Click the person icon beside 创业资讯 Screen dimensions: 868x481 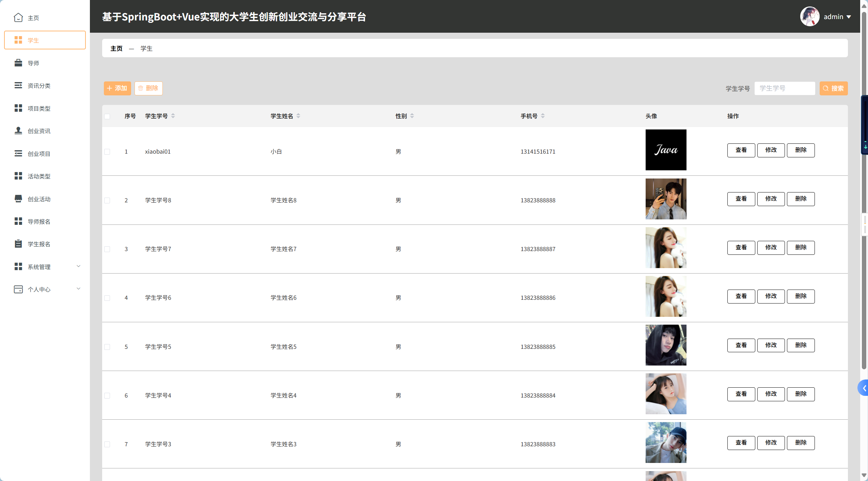pos(18,131)
